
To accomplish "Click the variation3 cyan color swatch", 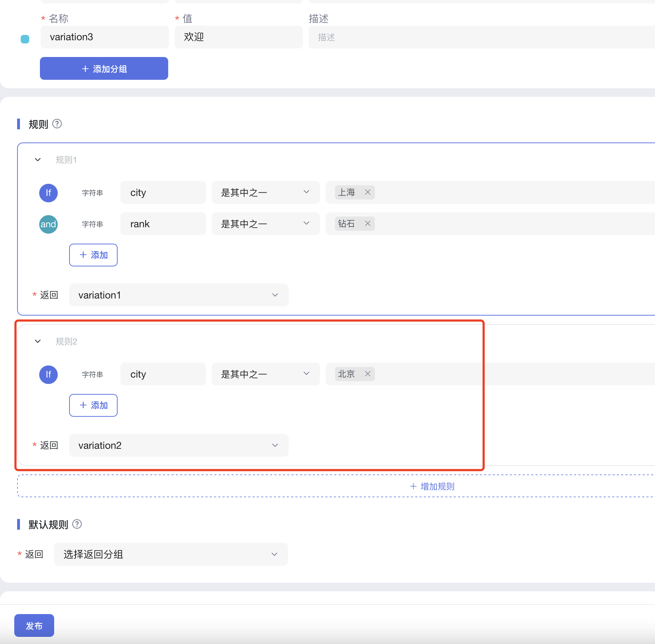I will pyautogui.click(x=25, y=39).
